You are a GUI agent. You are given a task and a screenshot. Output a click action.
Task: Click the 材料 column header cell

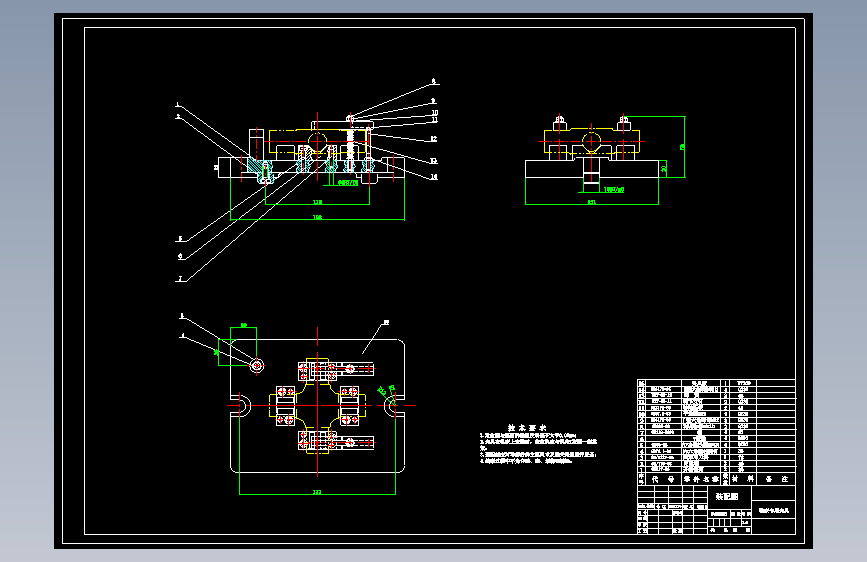(743, 479)
